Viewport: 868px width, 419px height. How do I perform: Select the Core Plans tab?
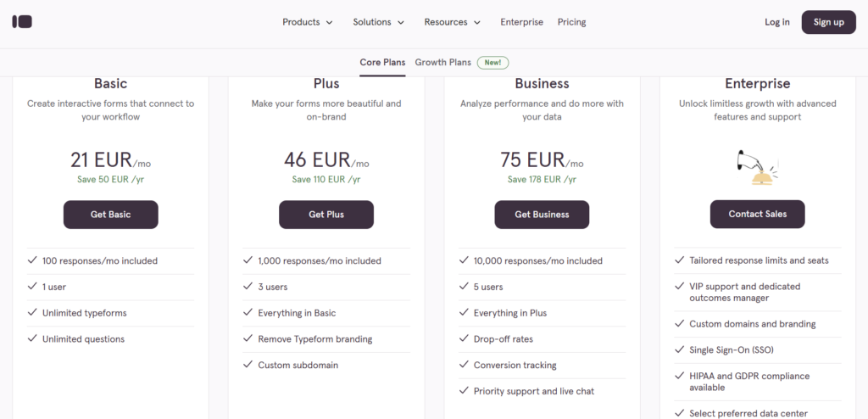pos(382,62)
